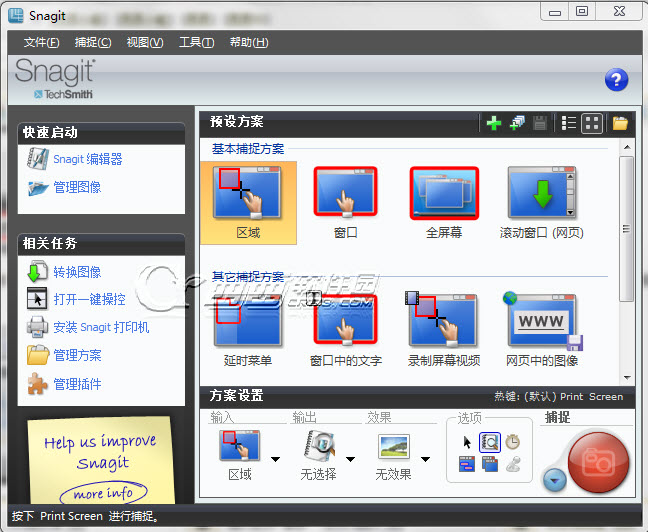Viewport: 648px width, 532px height.
Task: Click the printer icon for 安装 Snagit 打印机
Action: [x=37, y=327]
